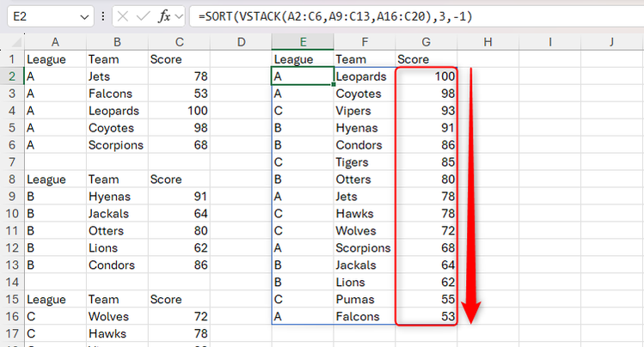
Task: Click cell G2 with score 100
Action: click(426, 76)
